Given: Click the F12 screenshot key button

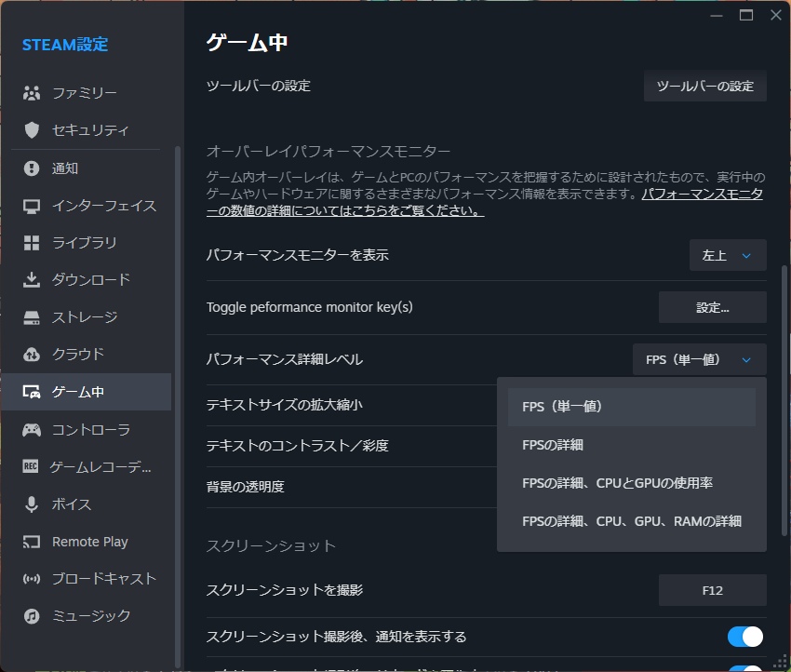Looking at the screenshot, I should pos(712,590).
